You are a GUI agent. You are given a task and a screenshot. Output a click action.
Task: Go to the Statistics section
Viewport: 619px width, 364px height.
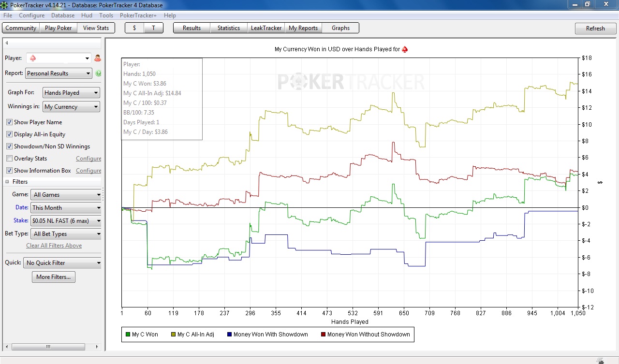(229, 28)
